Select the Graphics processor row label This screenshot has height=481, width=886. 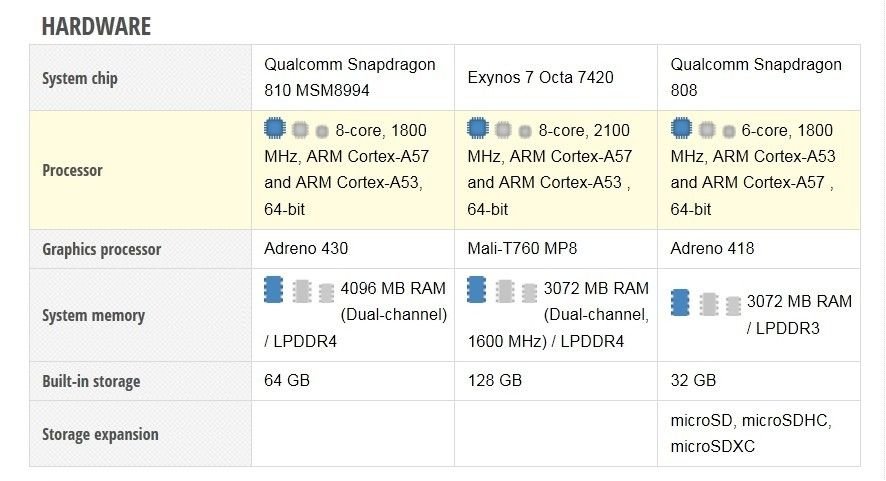[x=102, y=249]
